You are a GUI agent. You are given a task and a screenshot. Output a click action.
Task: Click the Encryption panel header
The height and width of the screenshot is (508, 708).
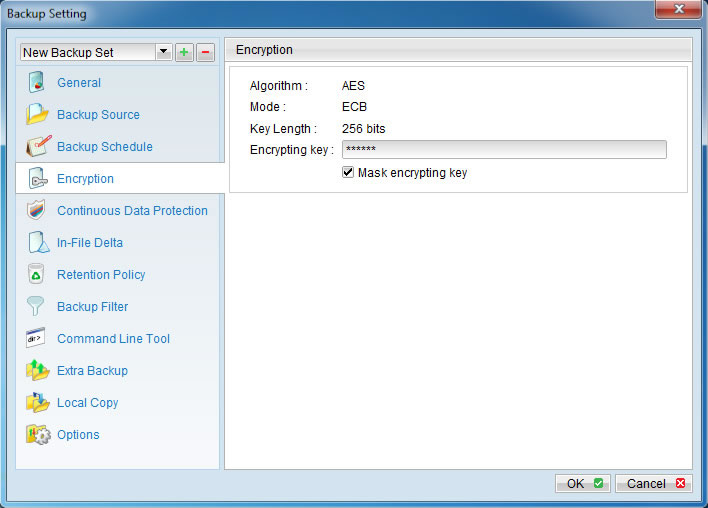click(458, 50)
